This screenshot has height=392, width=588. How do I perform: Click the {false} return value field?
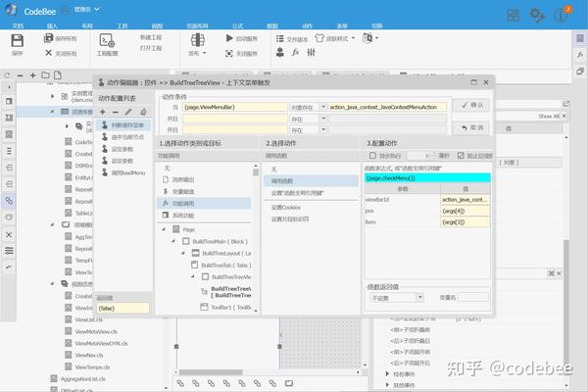(123, 308)
